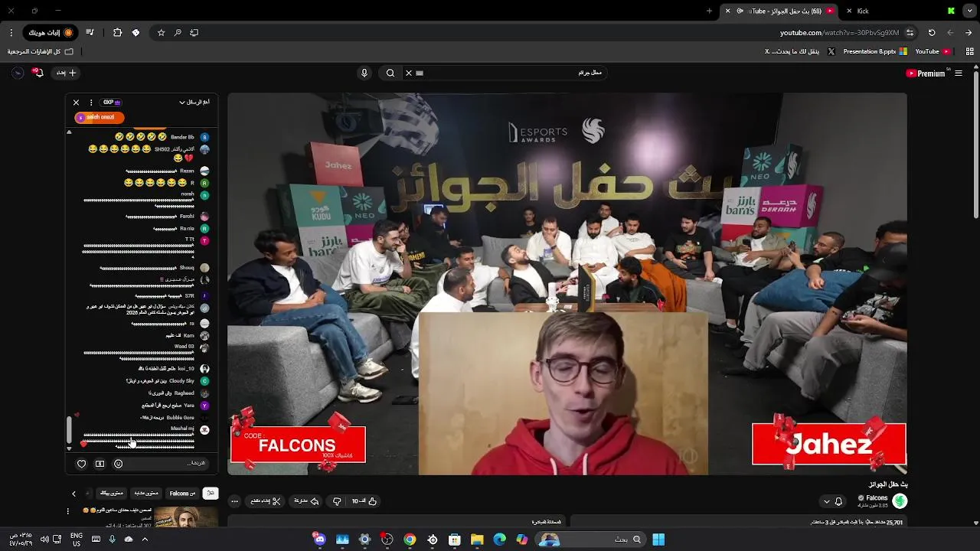Open the Falcons channel avatar
The height and width of the screenshot is (551, 980).
[900, 501]
